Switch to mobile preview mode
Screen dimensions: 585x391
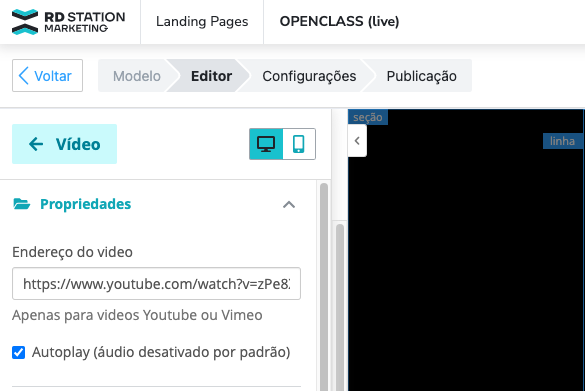pyautogui.click(x=299, y=144)
